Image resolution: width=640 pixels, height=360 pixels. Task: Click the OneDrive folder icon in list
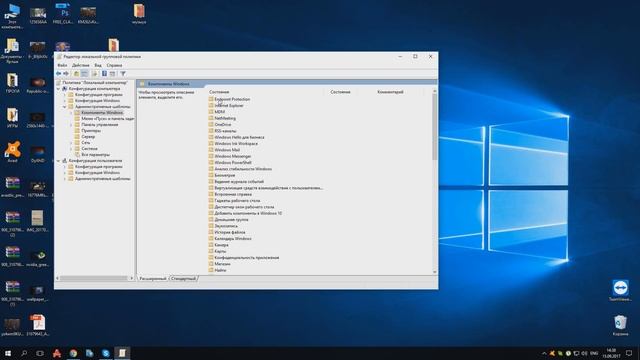(211, 124)
